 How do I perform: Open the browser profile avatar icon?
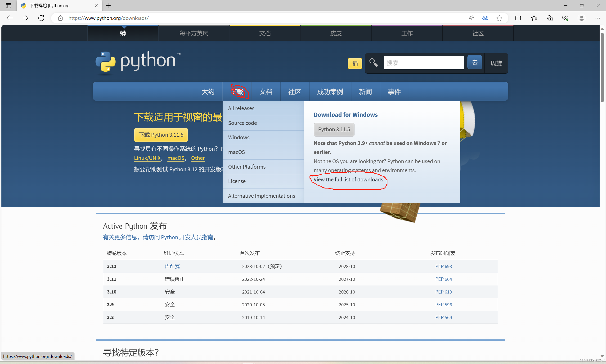click(581, 18)
